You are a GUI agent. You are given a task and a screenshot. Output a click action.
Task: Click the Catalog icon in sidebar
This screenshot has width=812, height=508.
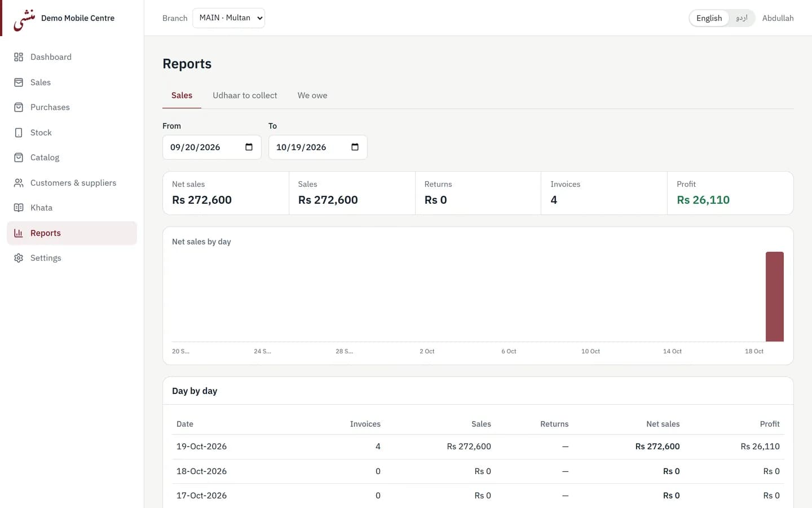pos(19,157)
